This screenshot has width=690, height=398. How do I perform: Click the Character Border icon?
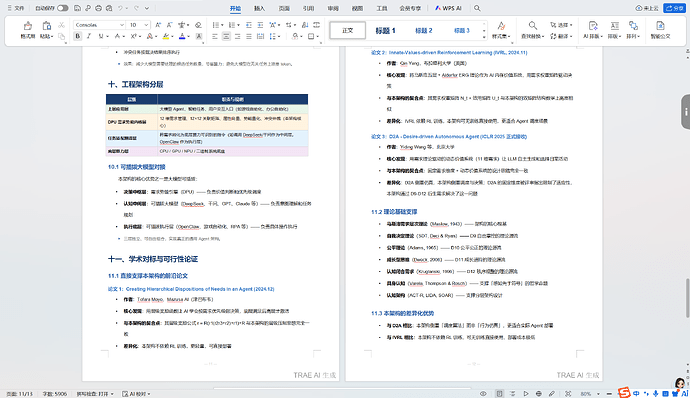tap(199, 37)
